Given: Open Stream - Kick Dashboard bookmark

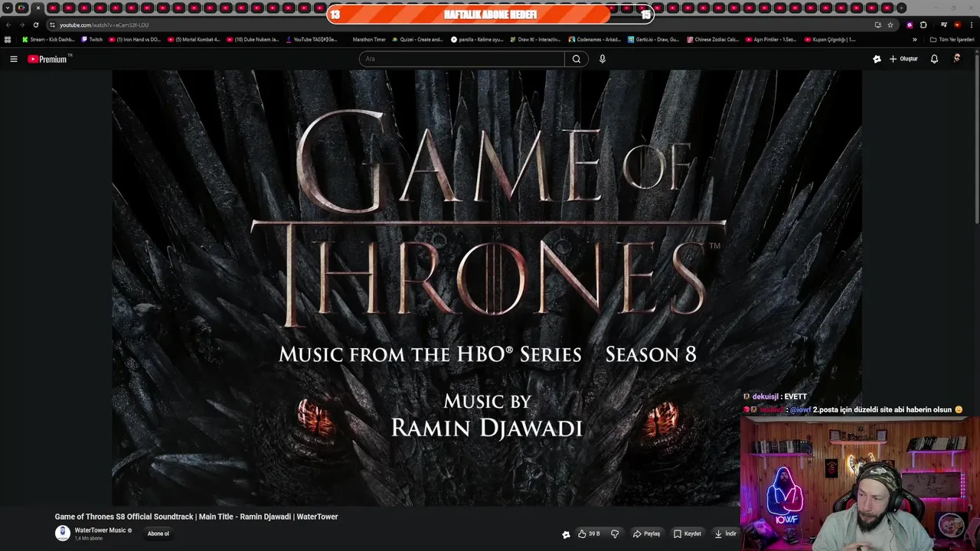Looking at the screenshot, I should tap(48, 40).
